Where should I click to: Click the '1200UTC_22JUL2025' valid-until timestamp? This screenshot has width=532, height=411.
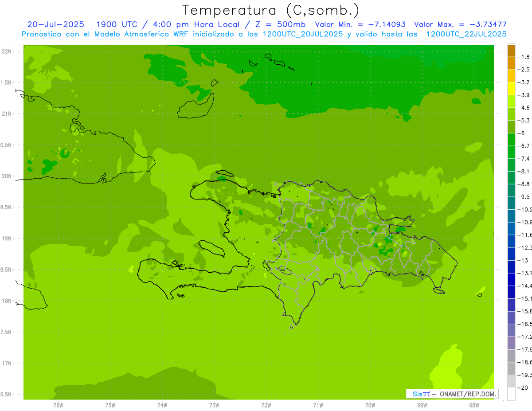[x=466, y=34]
